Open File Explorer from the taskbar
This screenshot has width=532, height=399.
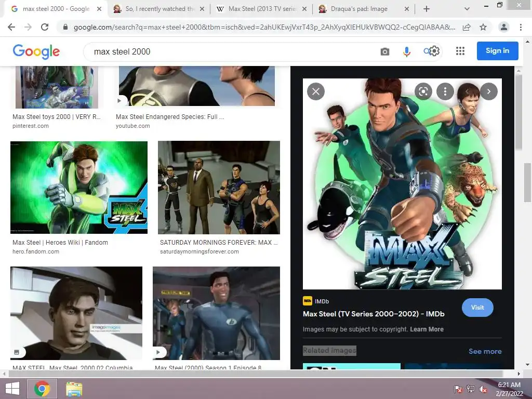74,389
